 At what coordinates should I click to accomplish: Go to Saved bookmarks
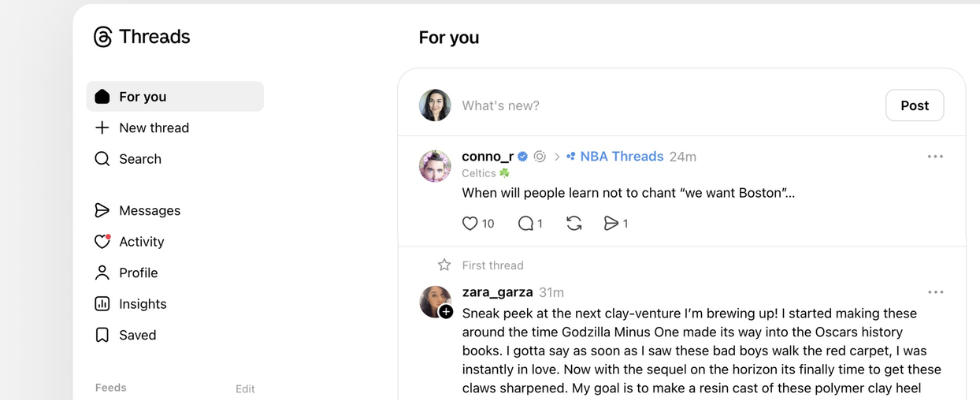(102, 335)
